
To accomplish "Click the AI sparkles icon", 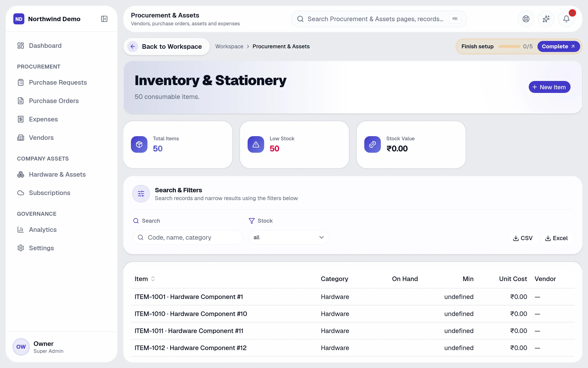I will tap(546, 19).
